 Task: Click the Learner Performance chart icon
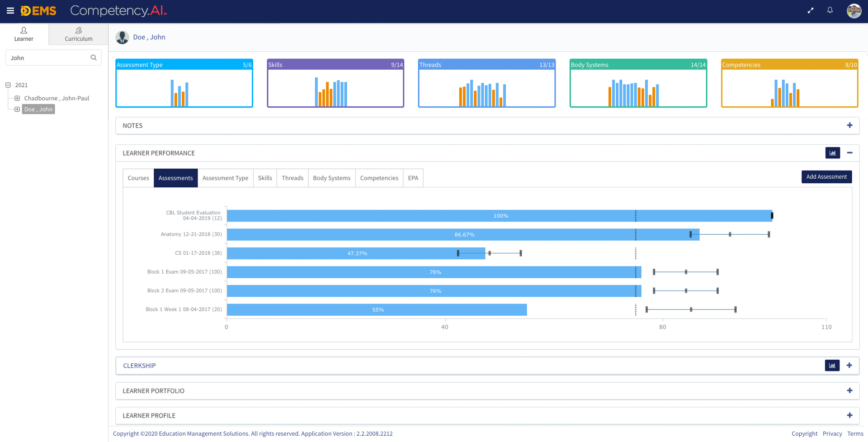[832, 153]
